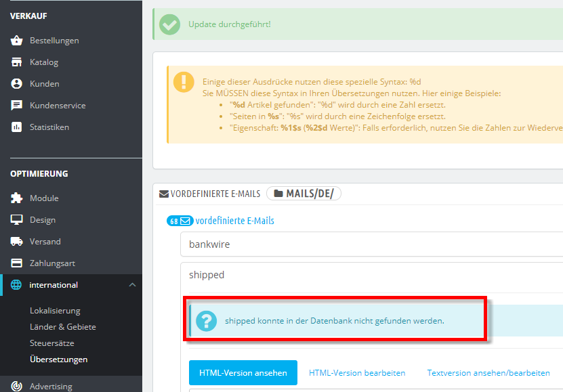Switch to Textversion ansehen/bearbeiten tab
The image size is (563, 392).
(488, 372)
